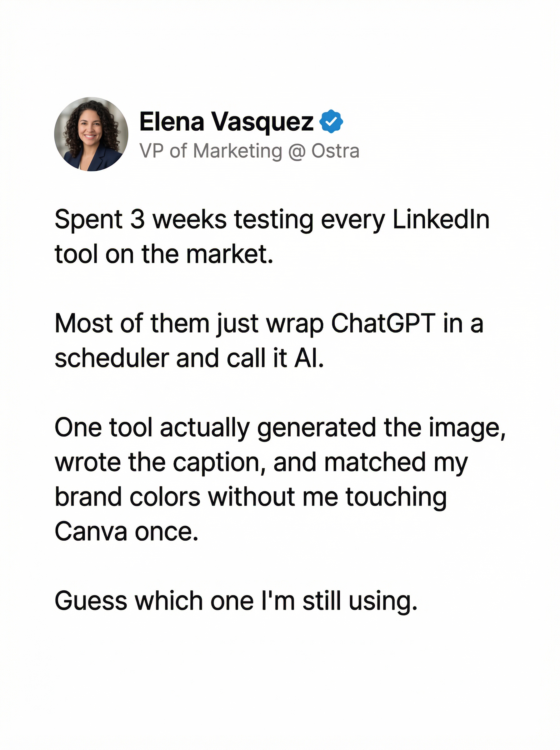Screen dimensions: 560x750
Task: Open Elena Vasquez's profile photo
Action: 91,134
